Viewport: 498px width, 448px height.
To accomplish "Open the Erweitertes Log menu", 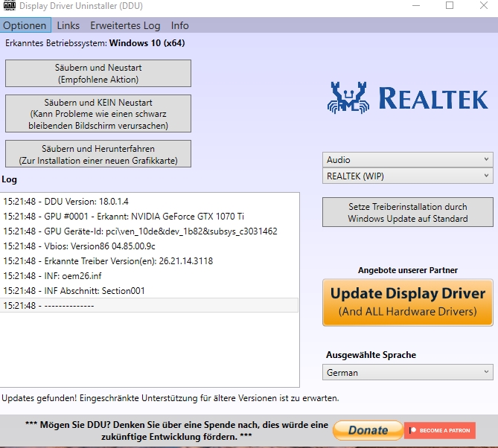I will (125, 25).
